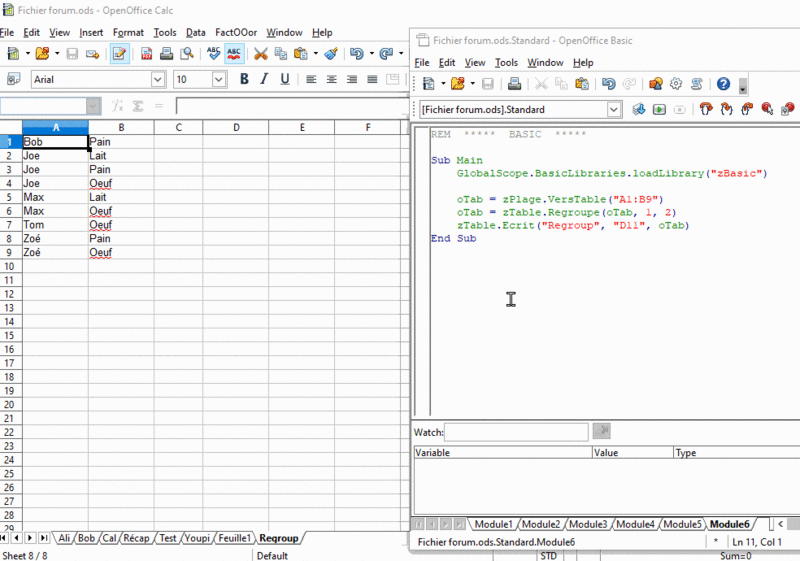Open Select Module scroll icon
This screenshot has height=561, width=800.
coord(696,84)
